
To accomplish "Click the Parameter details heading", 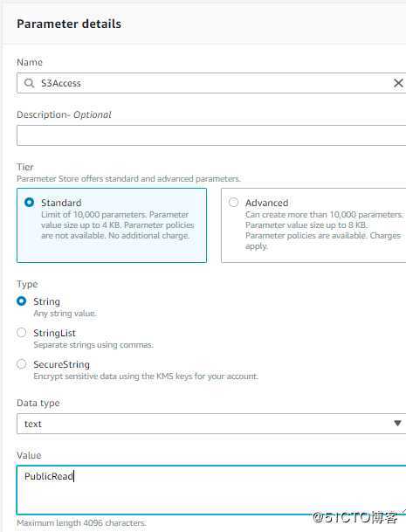I will [69, 24].
